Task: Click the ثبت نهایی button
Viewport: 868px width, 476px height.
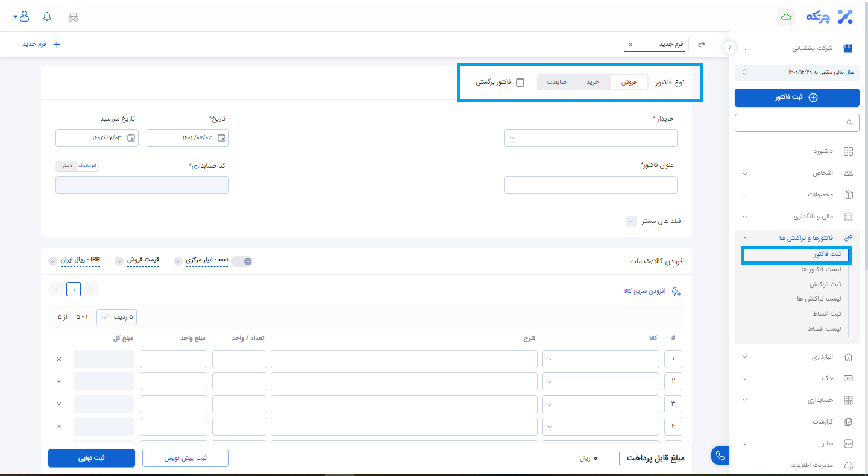Action: tap(92, 458)
